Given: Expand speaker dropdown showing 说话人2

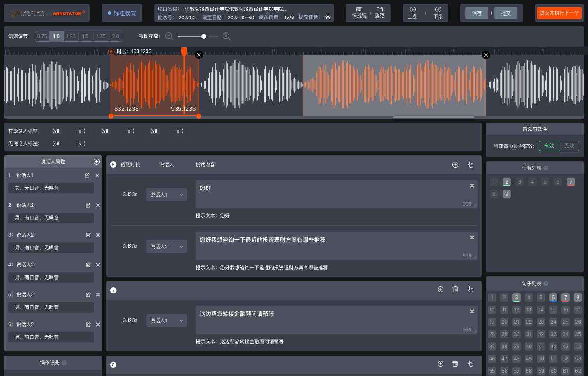Looking at the screenshot, I should click(x=167, y=246).
